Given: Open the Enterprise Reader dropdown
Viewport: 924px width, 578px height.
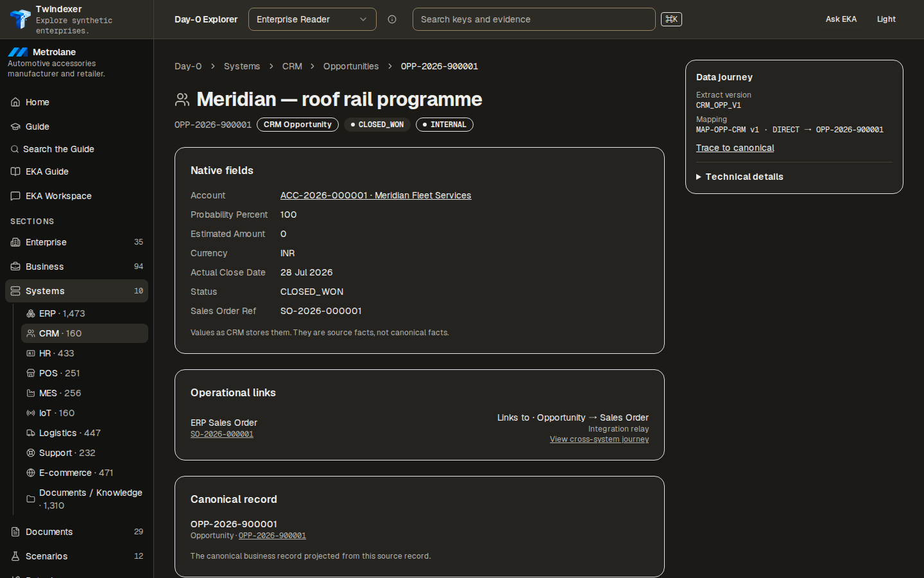Looking at the screenshot, I should click(x=312, y=19).
